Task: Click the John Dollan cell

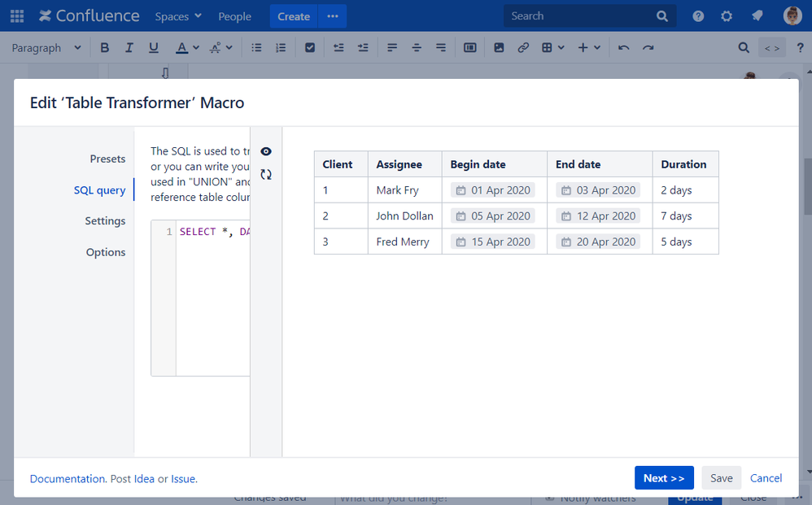Action: [x=405, y=215]
